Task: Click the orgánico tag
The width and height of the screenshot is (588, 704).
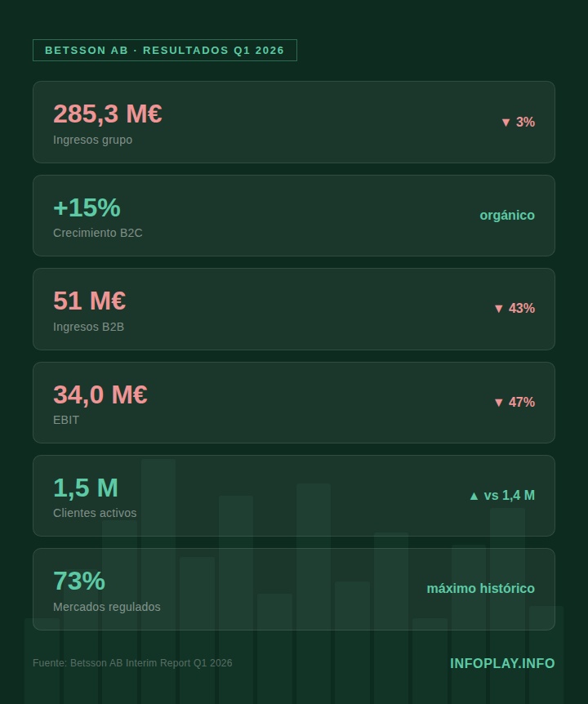Action: coord(507,216)
